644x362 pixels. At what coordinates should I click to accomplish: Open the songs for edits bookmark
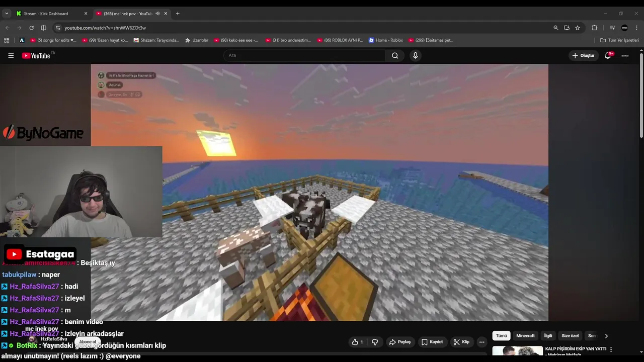pos(53,40)
